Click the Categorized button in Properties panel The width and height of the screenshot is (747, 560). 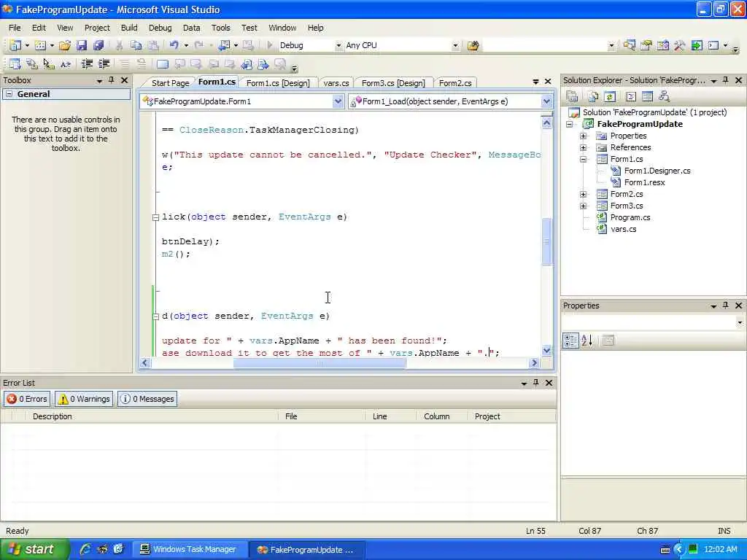point(570,340)
